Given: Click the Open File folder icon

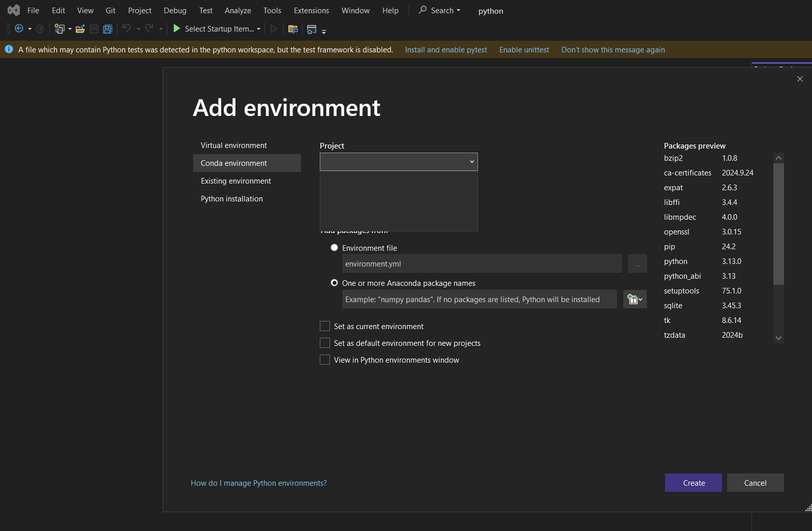Looking at the screenshot, I should 80,29.
